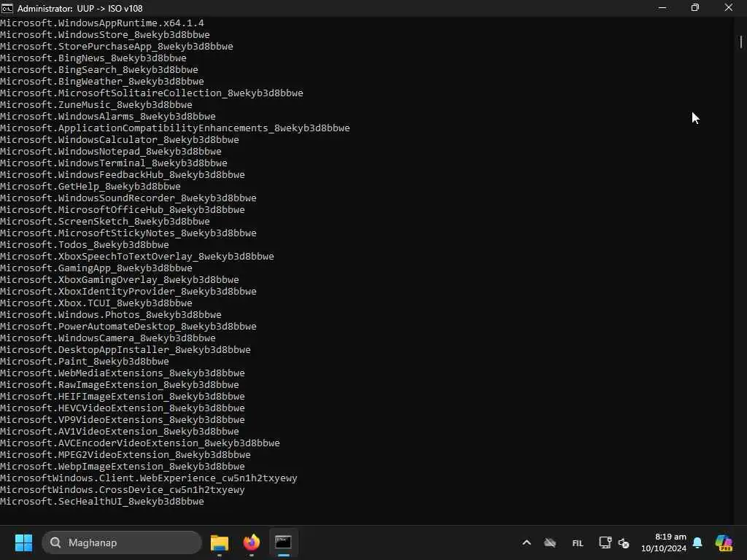Click the Microsoft.MicrosoftStickyNotes line

128,233
